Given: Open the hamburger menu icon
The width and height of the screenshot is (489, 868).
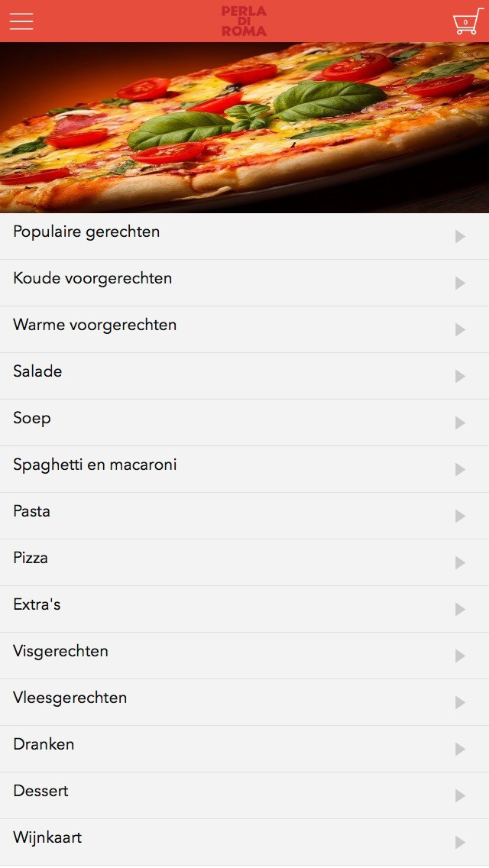Looking at the screenshot, I should click(x=21, y=21).
